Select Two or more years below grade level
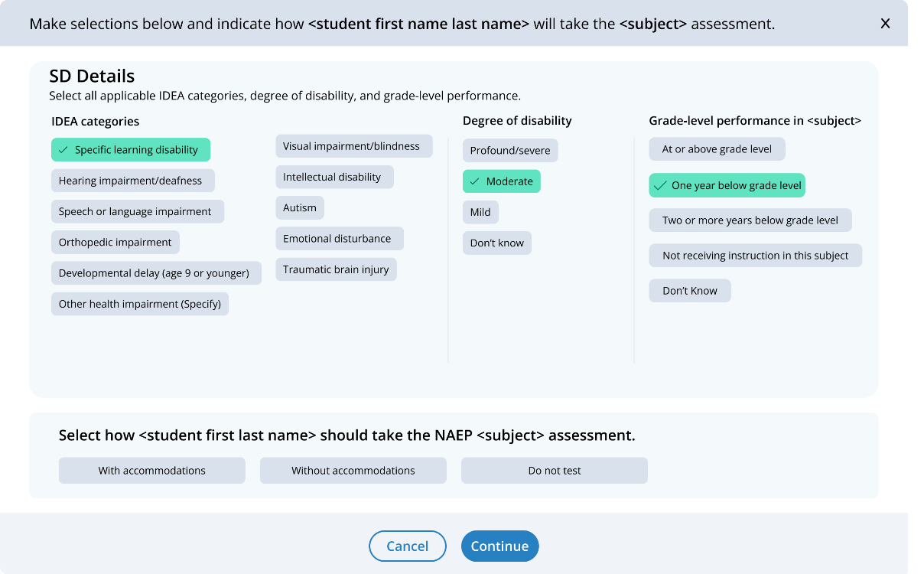This screenshot has width=924, height=574. click(x=750, y=220)
